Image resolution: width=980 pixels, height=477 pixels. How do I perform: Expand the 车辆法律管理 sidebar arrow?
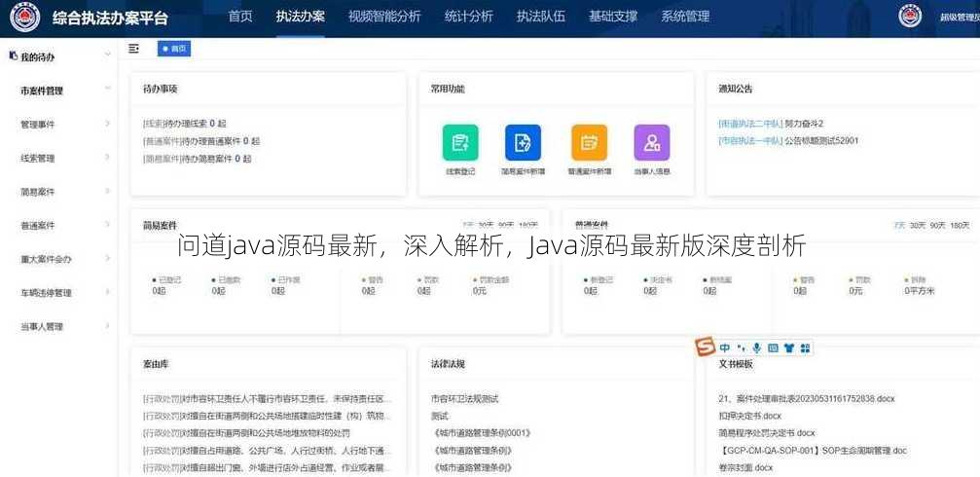pyautogui.click(x=107, y=292)
